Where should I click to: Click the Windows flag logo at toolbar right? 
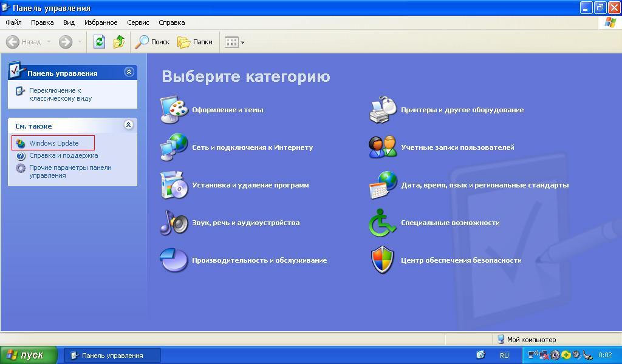pyautogui.click(x=610, y=22)
